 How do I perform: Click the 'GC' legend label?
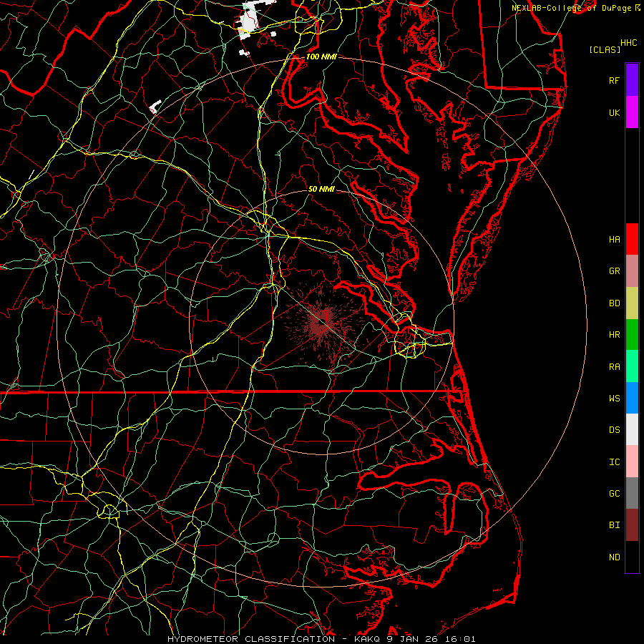coord(614,494)
